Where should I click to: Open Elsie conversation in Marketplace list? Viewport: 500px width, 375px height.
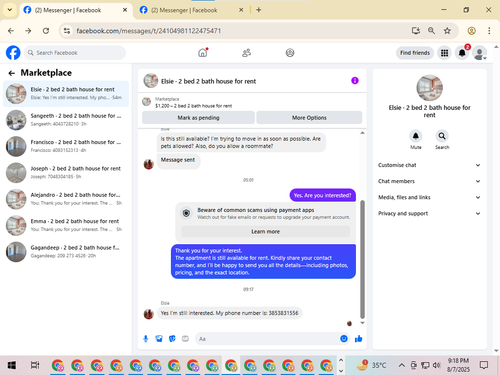(66, 93)
